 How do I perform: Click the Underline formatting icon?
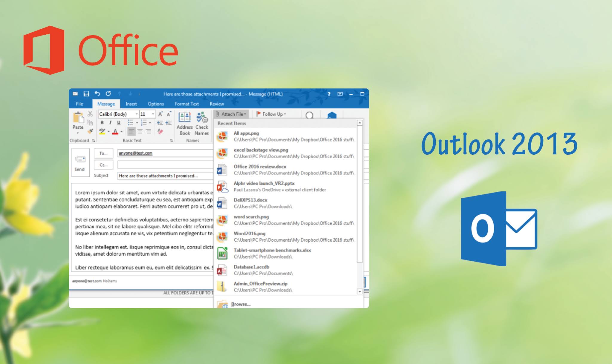pyautogui.click(x=116, y=124)
